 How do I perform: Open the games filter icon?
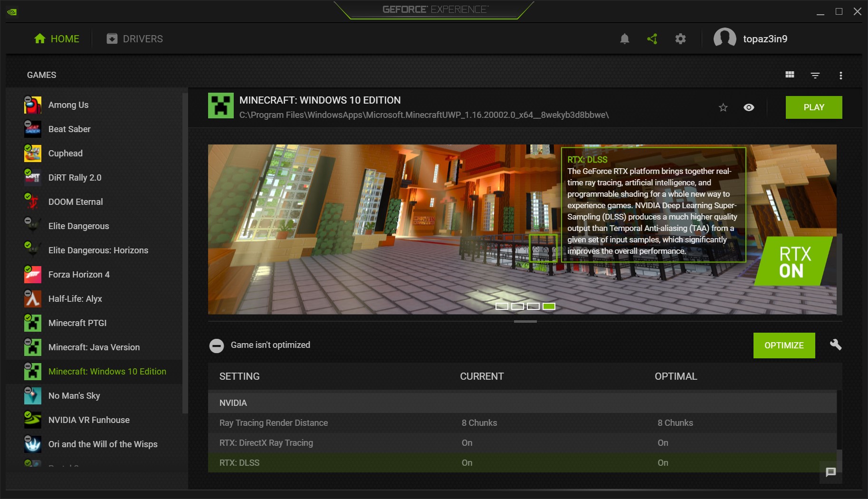point(815,75)
